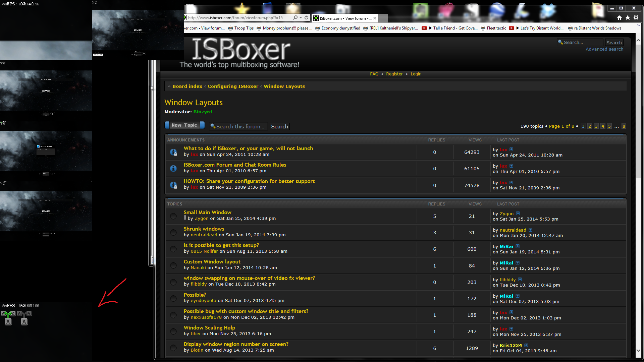The image size is (644, 362).
Task: Click the attachment icon under 'Small Main Window'
Action: [185, 218]
